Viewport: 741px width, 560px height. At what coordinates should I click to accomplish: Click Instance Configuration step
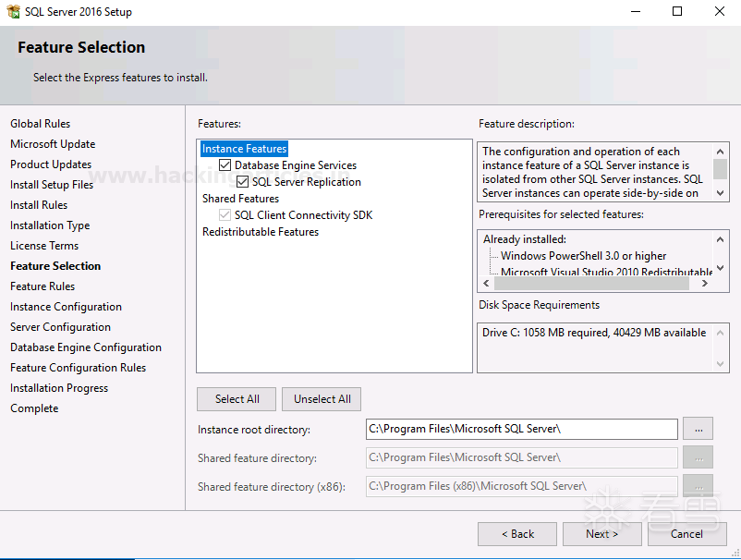tap(67, 307)
